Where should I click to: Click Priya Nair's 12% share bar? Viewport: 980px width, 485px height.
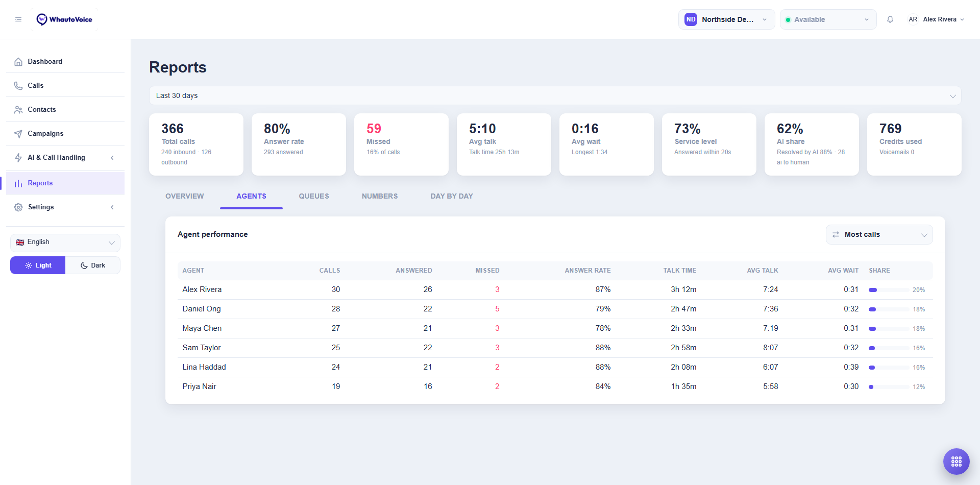[889, 387]
